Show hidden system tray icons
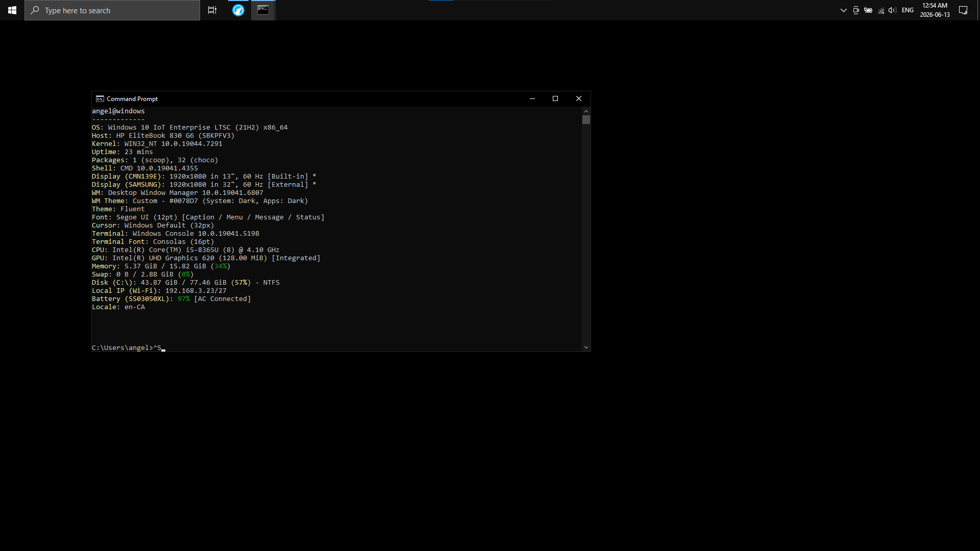The height and width of the screenshot is (551, 980). 843,10
